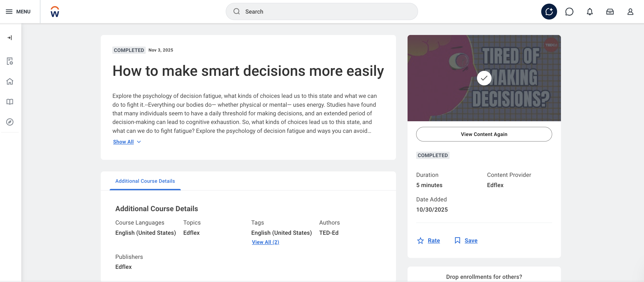The image size is (644, 282).
Task: Click the '5 minutes' duration value
Action: click(x=429, y=185)
